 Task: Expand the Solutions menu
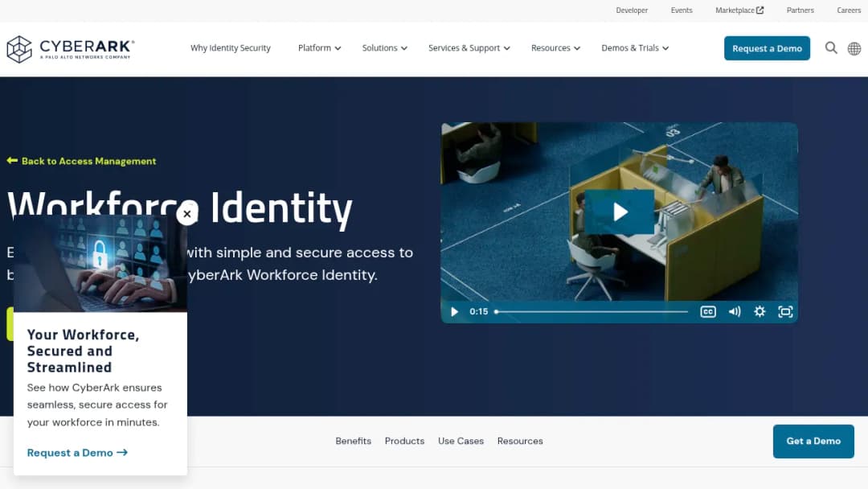pyautogui.click(x=385, y=48)
